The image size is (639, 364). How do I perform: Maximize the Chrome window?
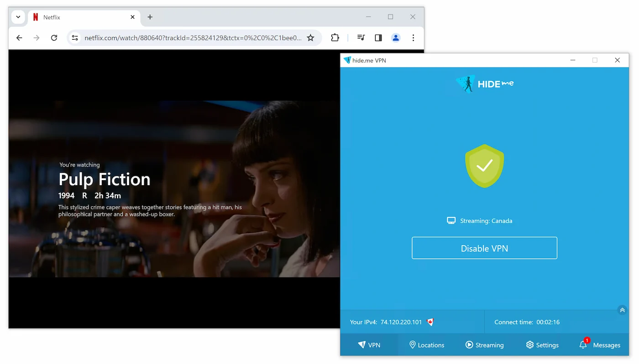tap(390, 17)
